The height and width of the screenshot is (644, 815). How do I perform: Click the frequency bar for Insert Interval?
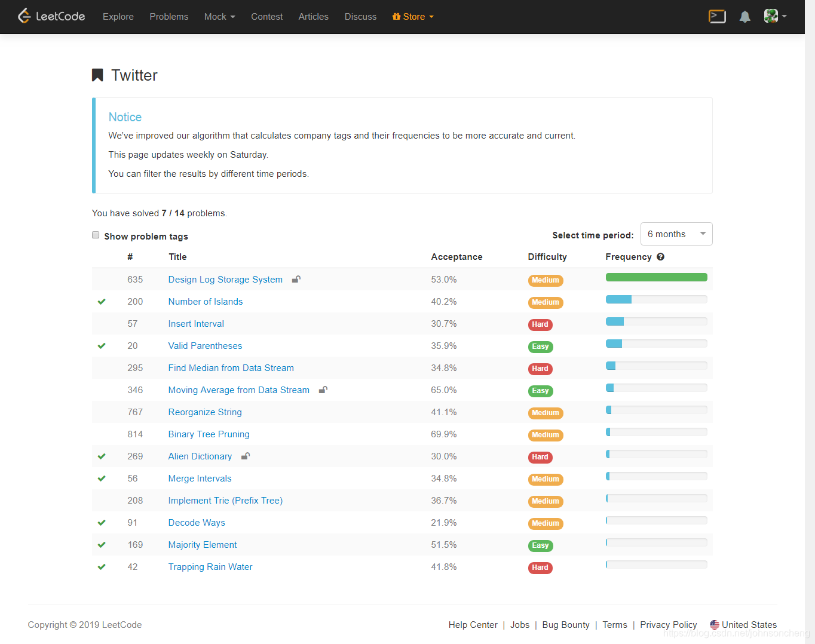pyautogui.click(x=657, y=321)
